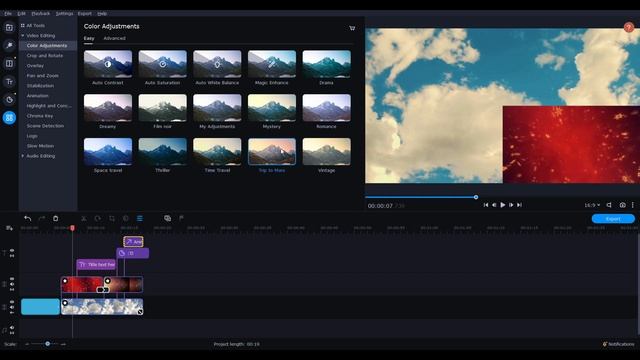Switch to the Advanced tab
Viewport: 640px width, 360px height.
[114, 38]
